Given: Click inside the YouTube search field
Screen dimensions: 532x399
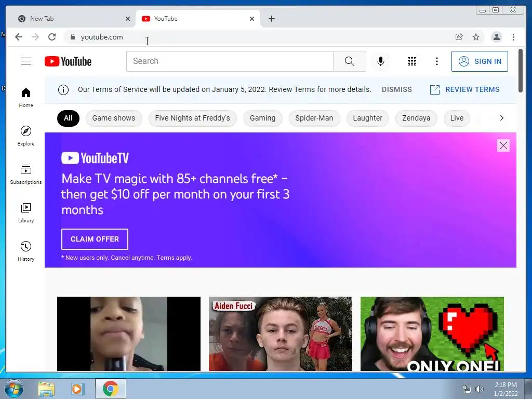Looking at the screenshot, I should point(230,61).
